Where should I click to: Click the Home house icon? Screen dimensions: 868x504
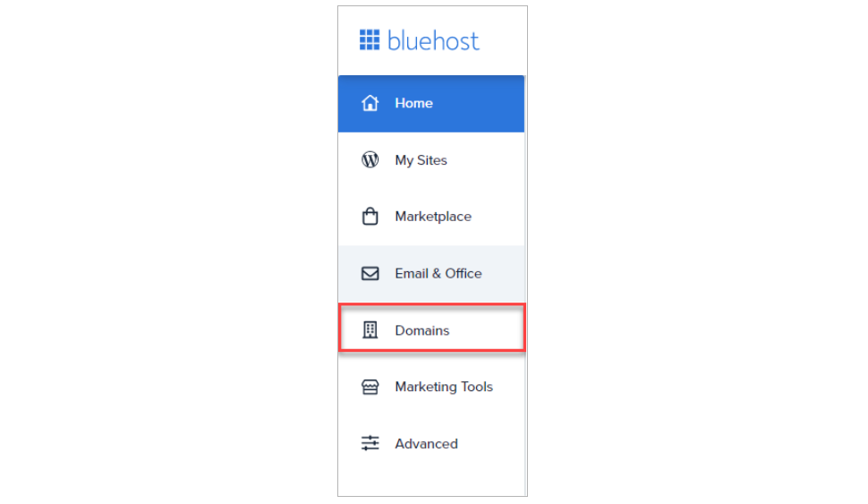pyautogui.click(x=370, y=103)
